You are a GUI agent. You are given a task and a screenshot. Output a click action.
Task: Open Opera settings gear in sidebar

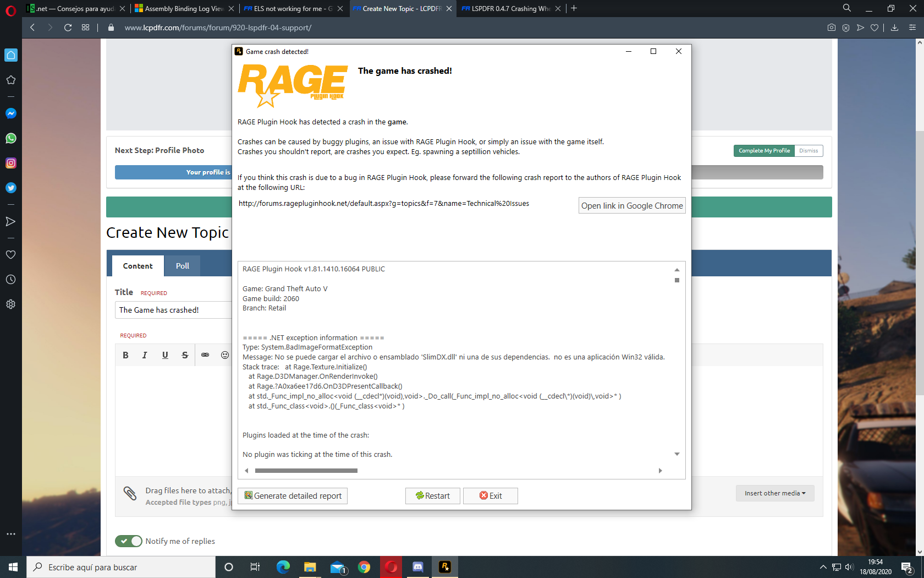pos(10,304)
